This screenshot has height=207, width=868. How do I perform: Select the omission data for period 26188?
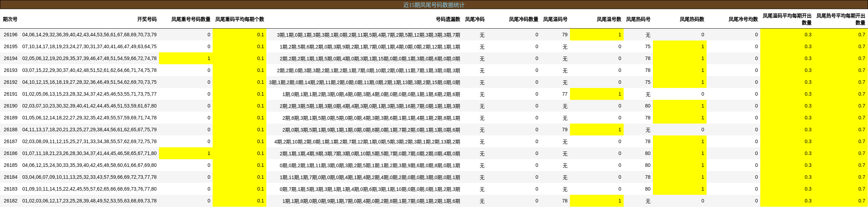pyautogui.click(x=371, y=130)
